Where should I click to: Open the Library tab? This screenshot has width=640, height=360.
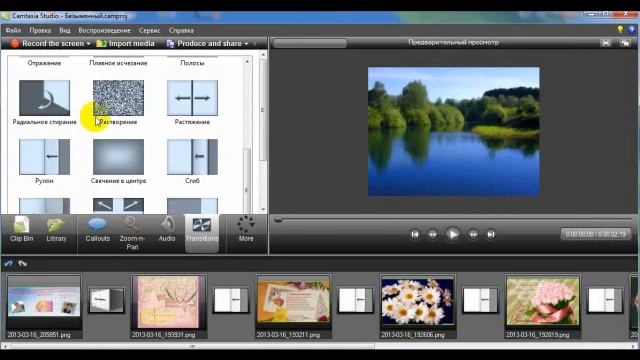[x=56, y=231]
